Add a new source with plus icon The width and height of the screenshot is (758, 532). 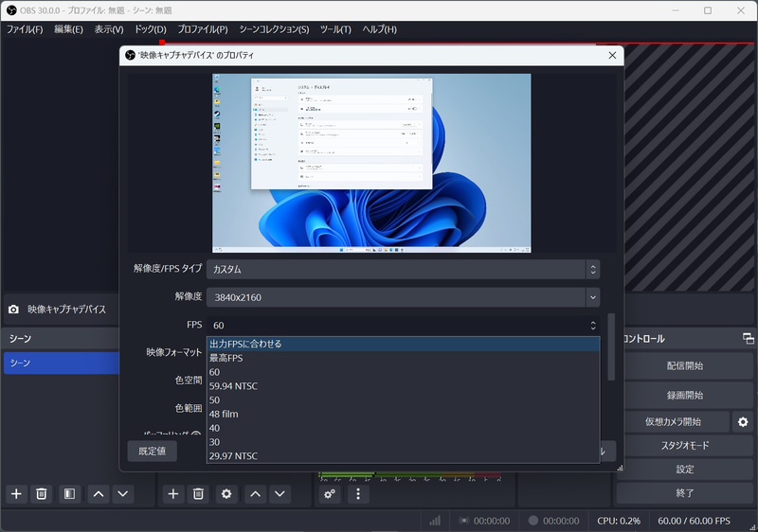pyautogui.click(x=173, y=494)
